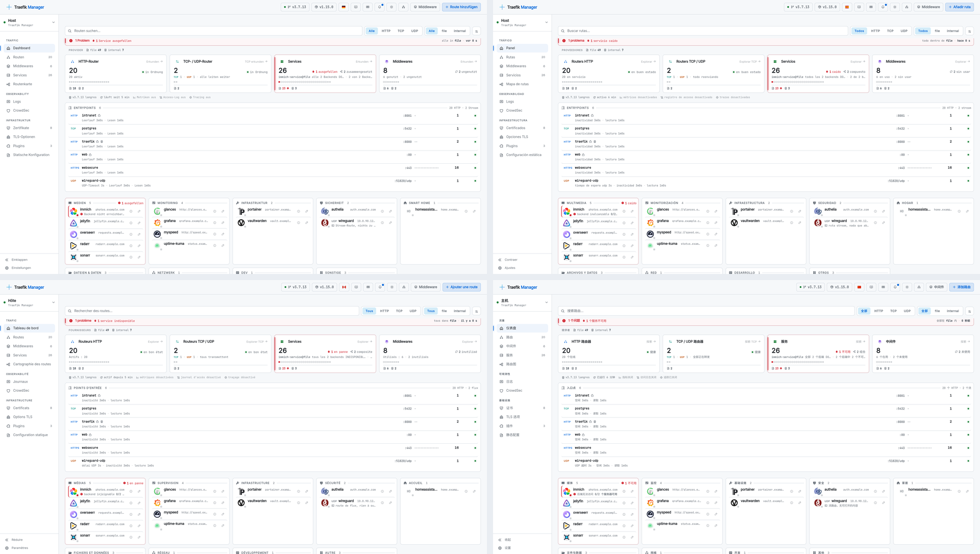Open notifications bell beside 'Route hinzufügen' toolbar
Image resolution: width=980 pixels, height=554 pixels.
point(380,7)
